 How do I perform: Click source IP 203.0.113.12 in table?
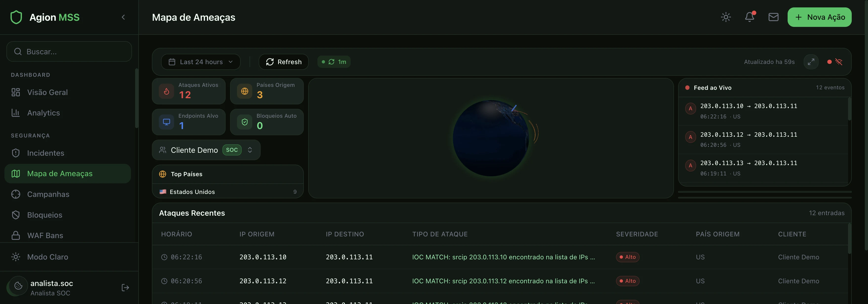pyautogui.click(x=263, y=281)
